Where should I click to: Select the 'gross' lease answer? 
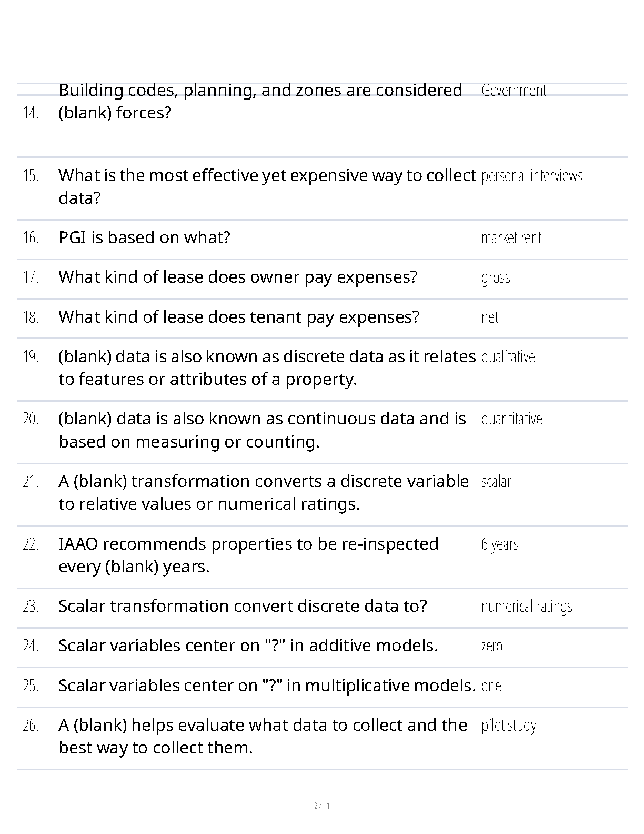coord(496,277)
